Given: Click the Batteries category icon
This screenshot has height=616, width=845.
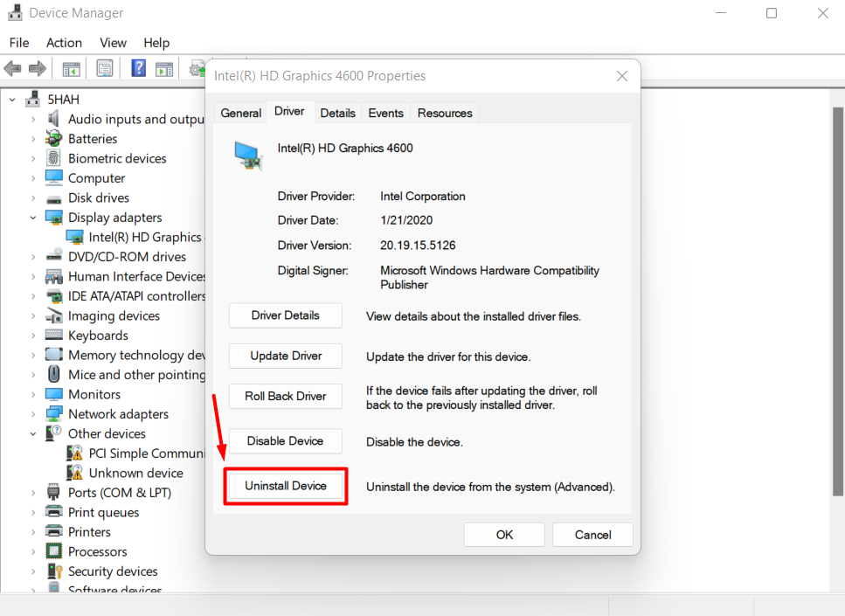Looking at the screenshot, I should pyautogui.click(x=54, y=139).
